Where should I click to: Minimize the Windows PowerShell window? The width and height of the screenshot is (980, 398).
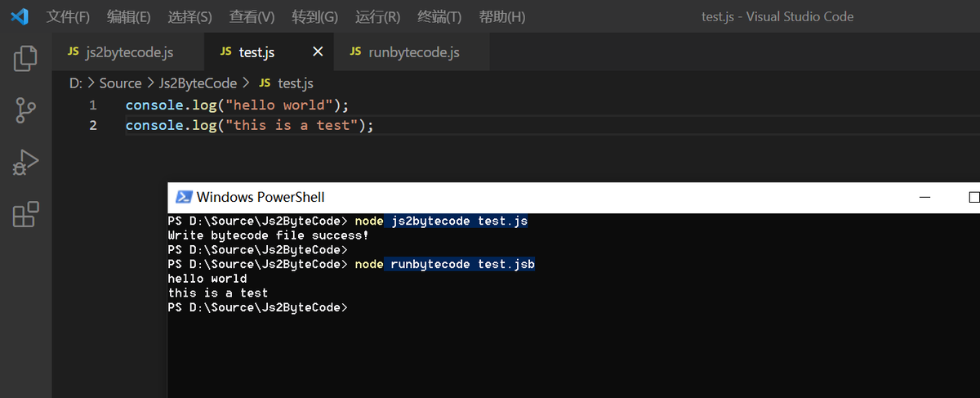pyautogui.click(x=924, y=198)
